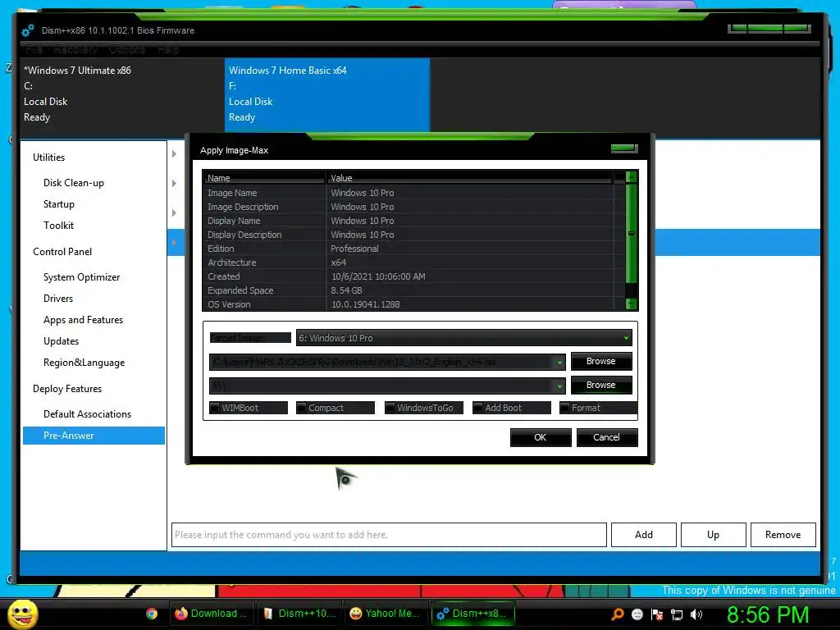This screenshot has height=630, width=840.
Task: Open the Options menu
Action: 127,50
